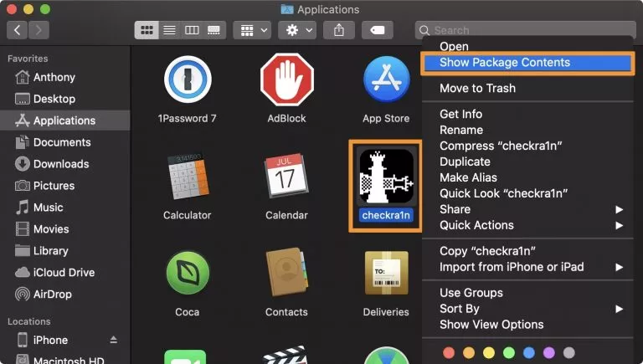This screenshot has height=364, width=643.
Task: Click the App Store icon
Action: pos(386,79)
